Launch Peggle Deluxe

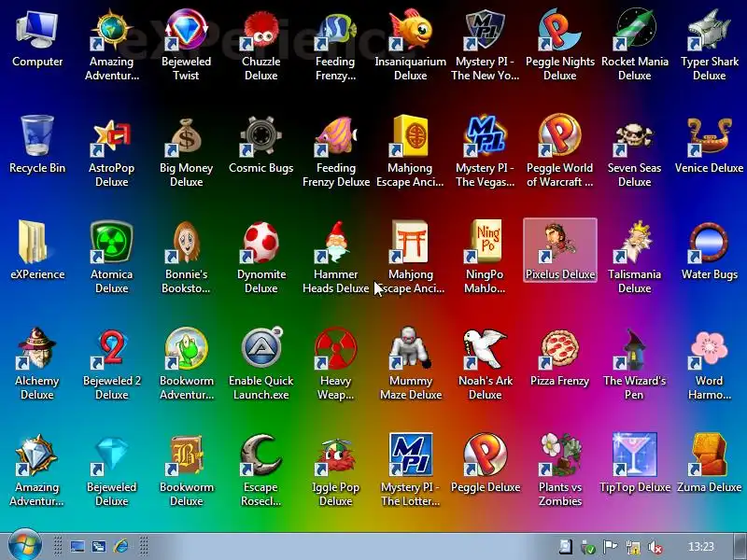pyautogui.click(x=485, y=464)
